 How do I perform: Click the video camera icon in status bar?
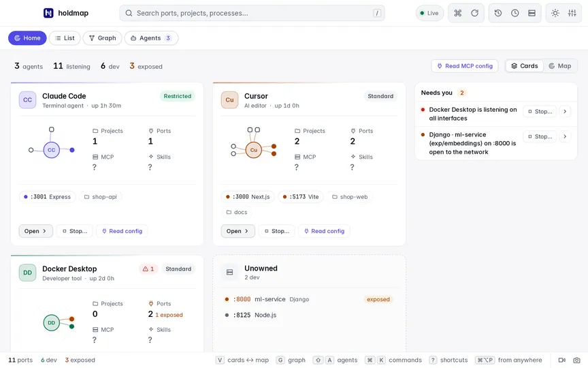coord(561,360)
